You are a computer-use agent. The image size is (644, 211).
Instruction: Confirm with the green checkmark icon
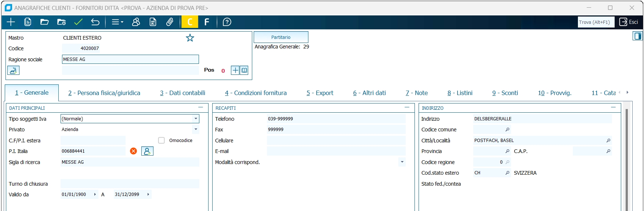point(78,22)
